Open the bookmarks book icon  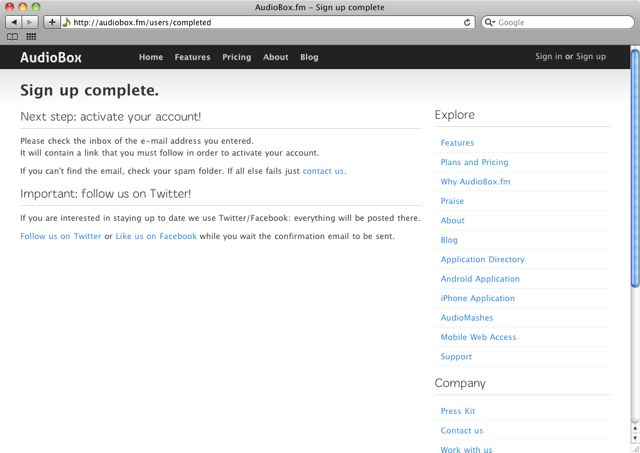(x=12, y=37)
